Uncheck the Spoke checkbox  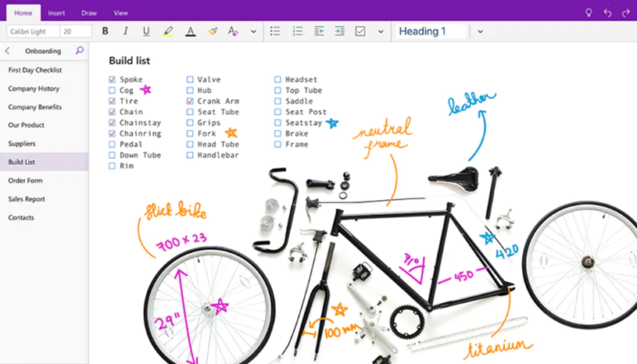pos(112,80)
